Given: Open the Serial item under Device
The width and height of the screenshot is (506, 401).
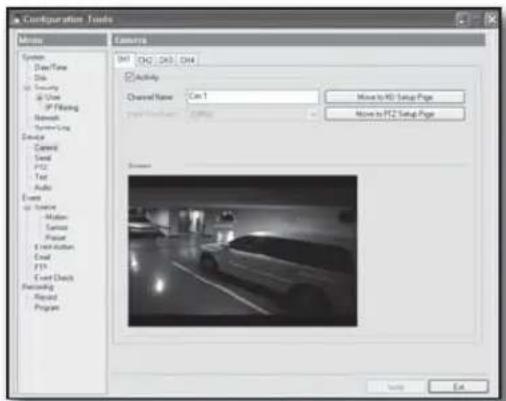Looking at the screenshot, I should tap(42, 157).
